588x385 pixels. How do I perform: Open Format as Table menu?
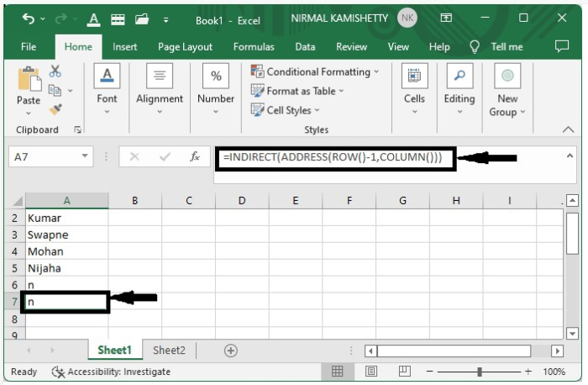click(x=297, y=91)
